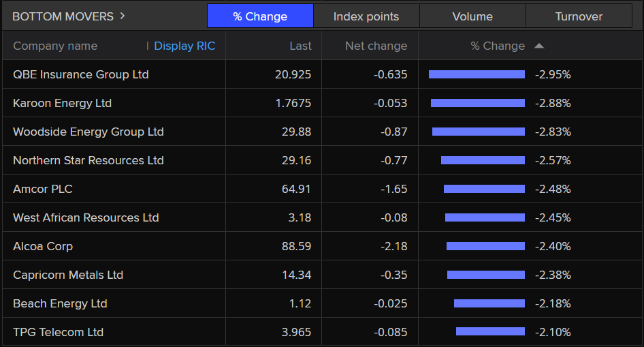Sort by Last price column header

tap(300, 46)
